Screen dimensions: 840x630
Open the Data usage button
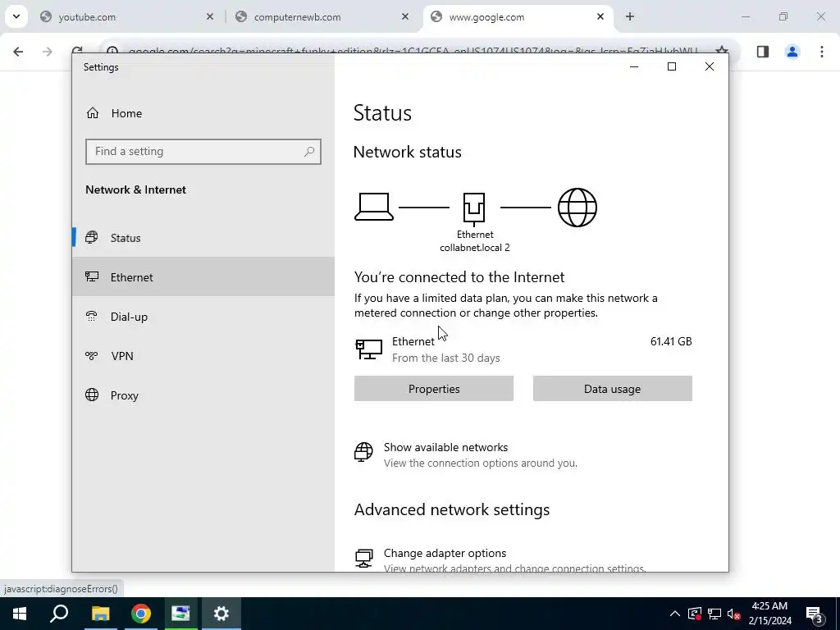(612, 388)
